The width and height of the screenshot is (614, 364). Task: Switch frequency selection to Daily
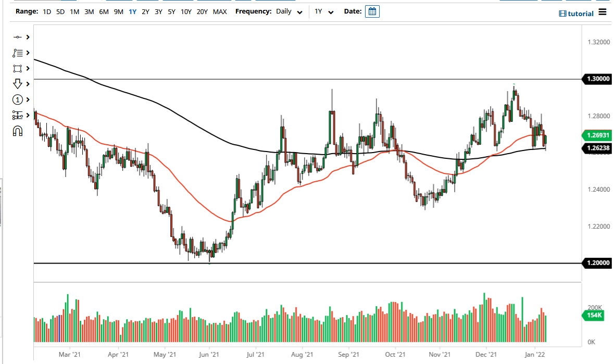coord(284,11)
